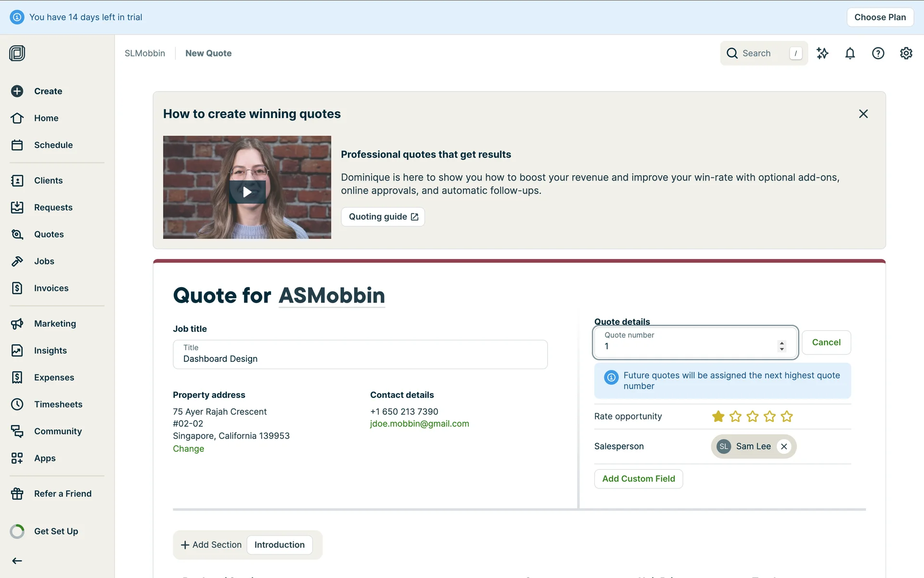
Task: Play the winning quotes video
Action: click(247, 192)
